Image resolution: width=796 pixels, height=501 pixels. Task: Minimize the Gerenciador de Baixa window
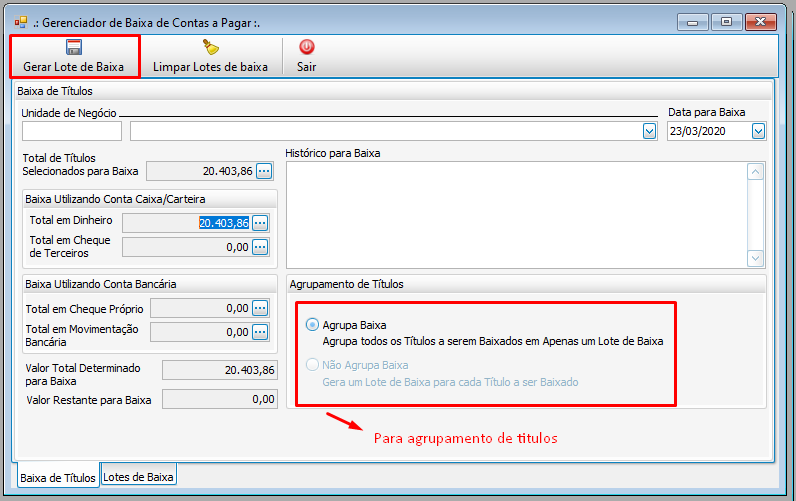[x=692, y=22]
